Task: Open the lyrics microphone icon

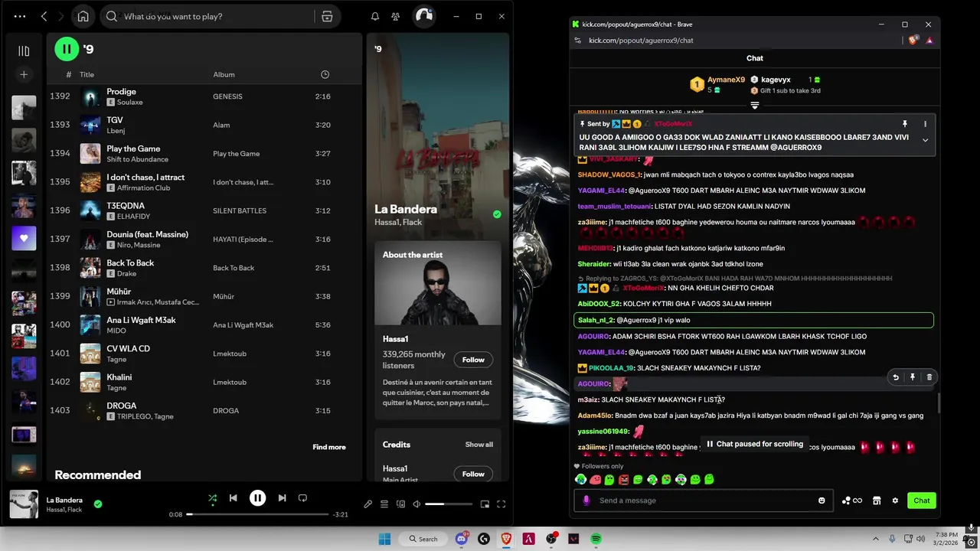Action: (x=367, y=504)
